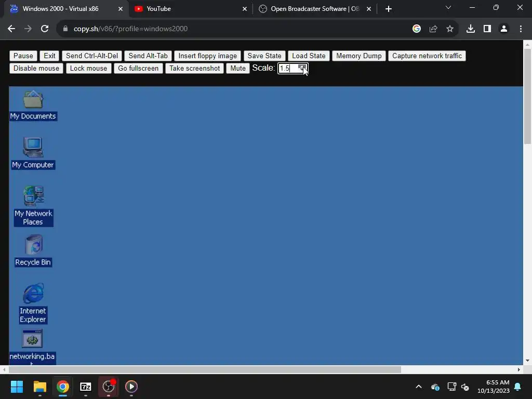The height and width of the screenshot is (399, 532).
Task: Click the horizontal page scrollbar
Action: point(205,369)
